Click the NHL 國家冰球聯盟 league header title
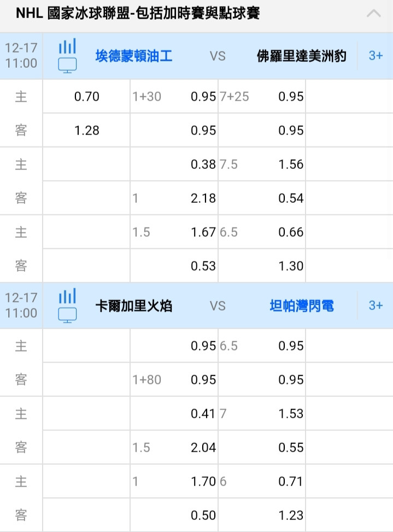393x532 pixels. 138,14
